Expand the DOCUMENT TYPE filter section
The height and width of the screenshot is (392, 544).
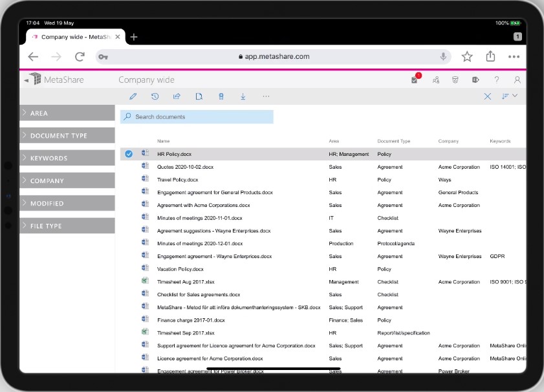pyautogui.click(x=67, y=136)
